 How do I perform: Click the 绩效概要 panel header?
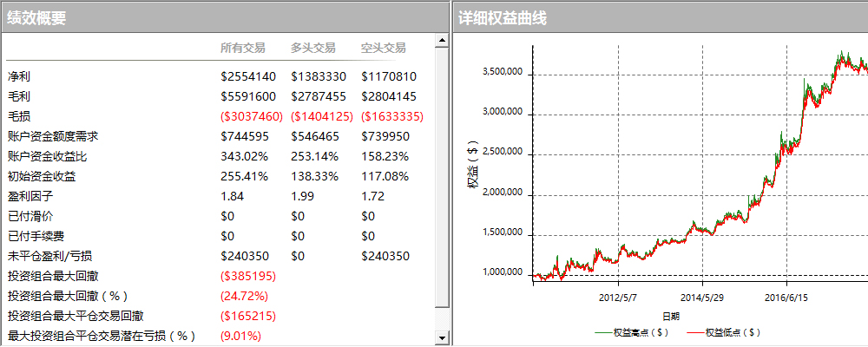37,17
